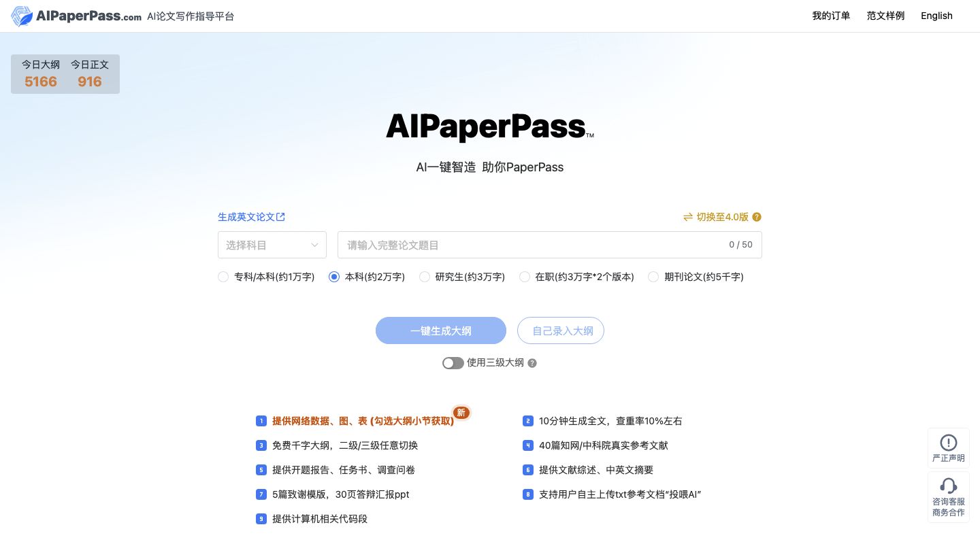Click number 4 badge for 40篇知网 references

[527, 445]
